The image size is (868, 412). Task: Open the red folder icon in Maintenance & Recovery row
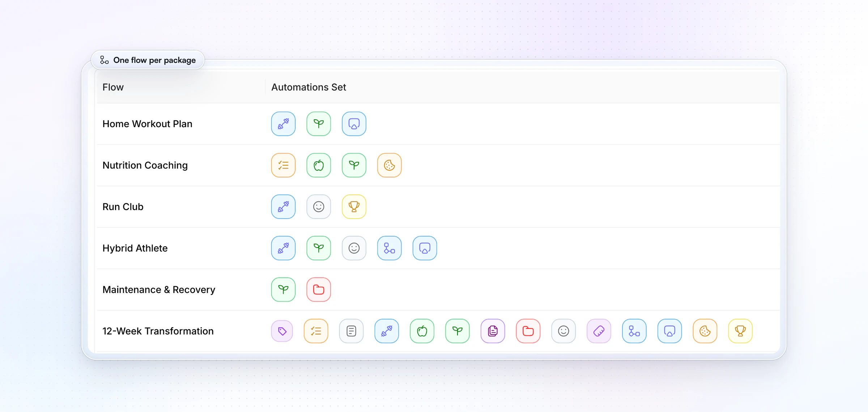[x=319, y=289]
